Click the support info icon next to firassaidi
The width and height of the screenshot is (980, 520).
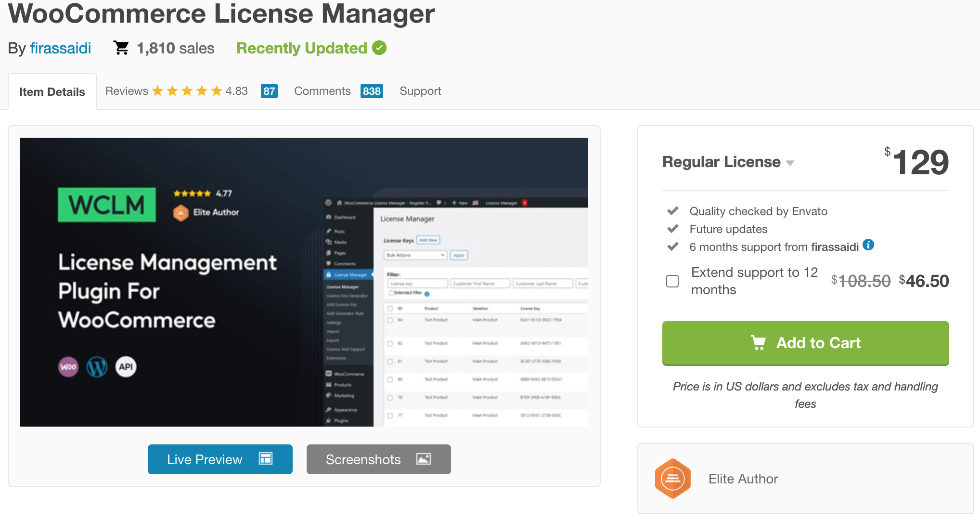[x=868, y=245]
